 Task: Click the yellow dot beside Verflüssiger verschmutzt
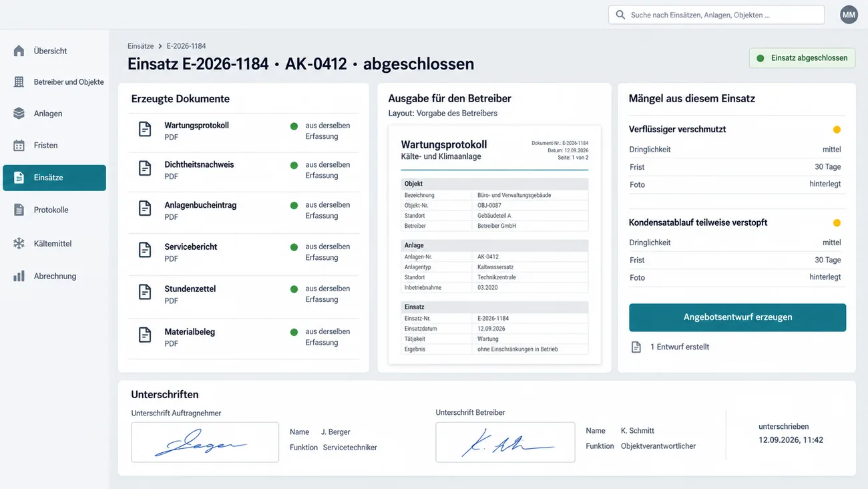click(837, 130)
